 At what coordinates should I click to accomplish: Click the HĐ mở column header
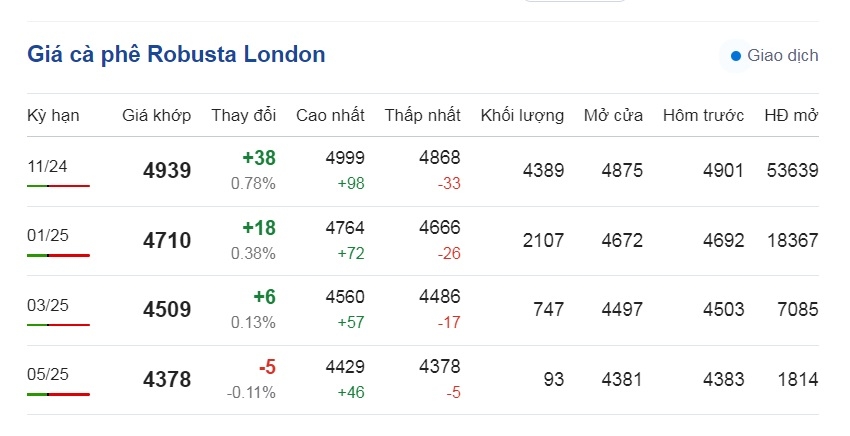(791, 115)
